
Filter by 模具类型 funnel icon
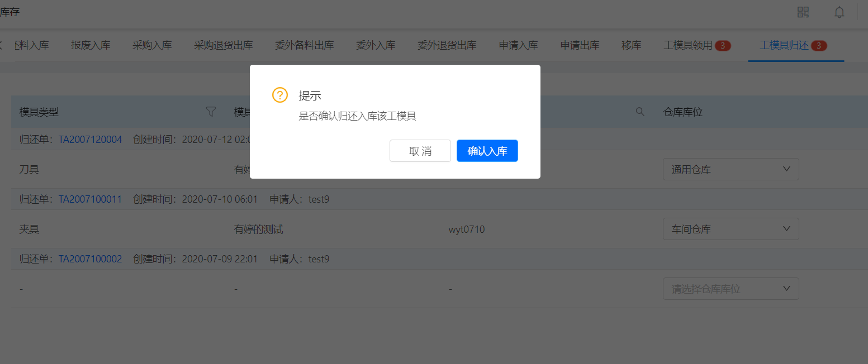(x=211, y=112)
